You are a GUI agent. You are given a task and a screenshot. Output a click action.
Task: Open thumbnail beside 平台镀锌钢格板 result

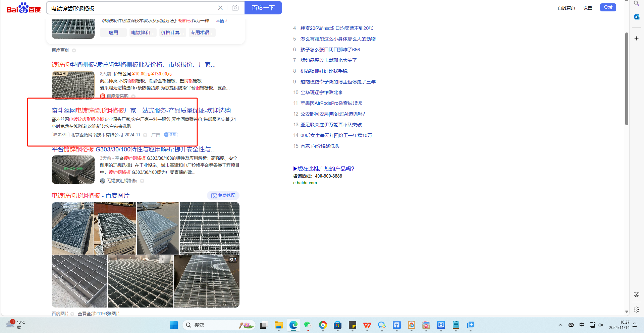tap(73, 170)
